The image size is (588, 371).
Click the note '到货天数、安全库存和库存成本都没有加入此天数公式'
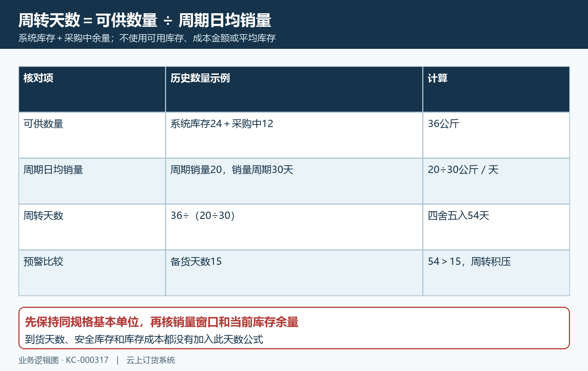point(144,339)
